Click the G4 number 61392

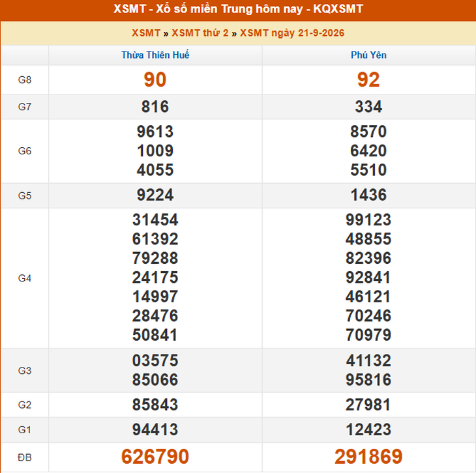(155, 239)
